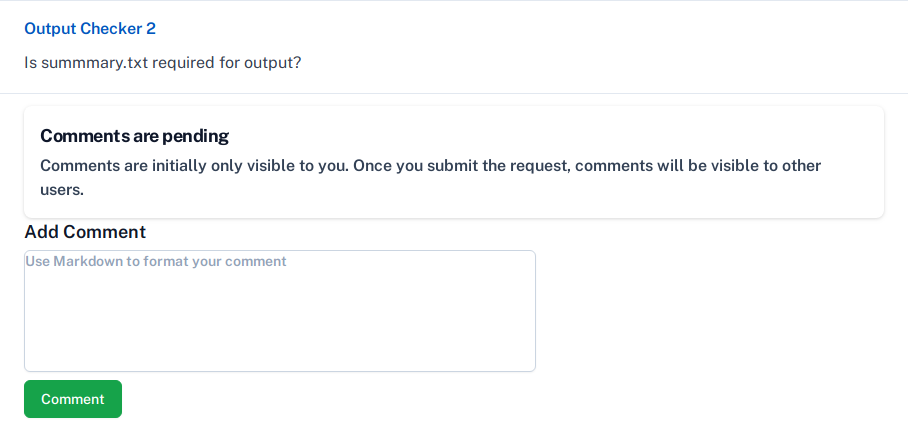Open the Output Checker 2 link
908x431 pixels.
click(90, 29)
